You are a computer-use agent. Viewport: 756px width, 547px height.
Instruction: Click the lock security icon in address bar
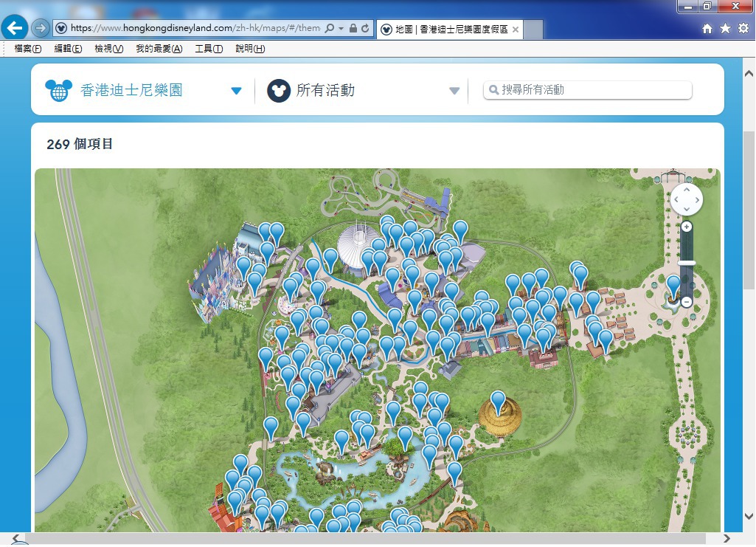pos(353,29)
